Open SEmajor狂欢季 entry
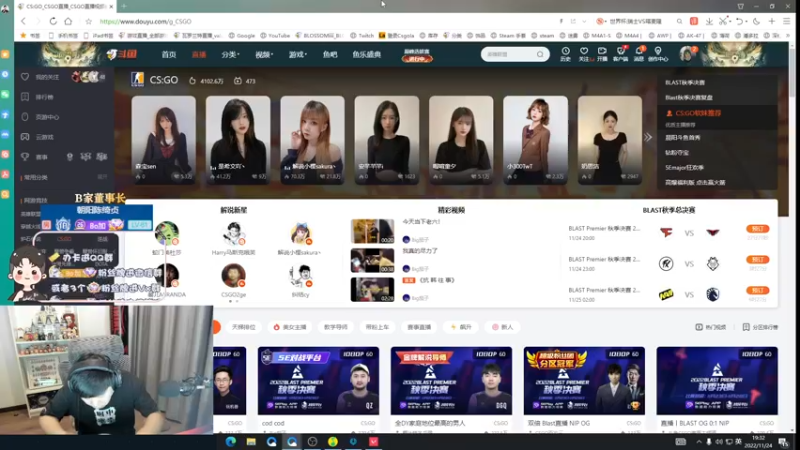This screenshot has height=450, width=800. [x=684, y=167]
